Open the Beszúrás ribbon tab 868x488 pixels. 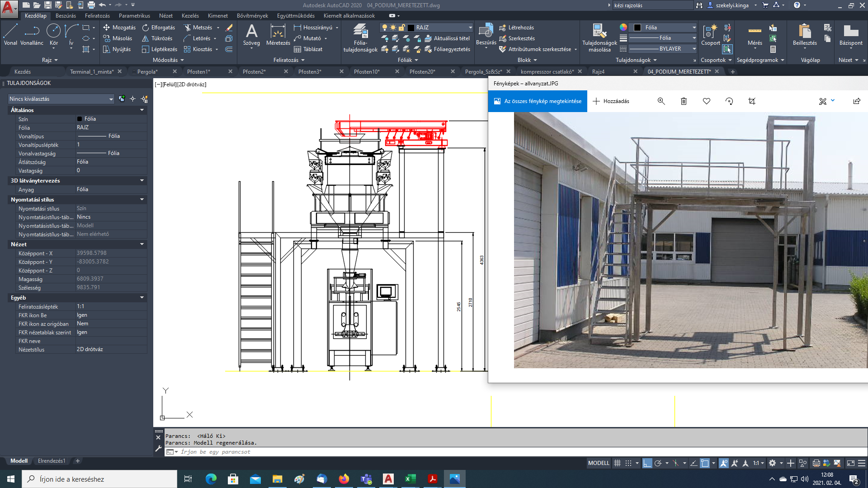(66, 16)
